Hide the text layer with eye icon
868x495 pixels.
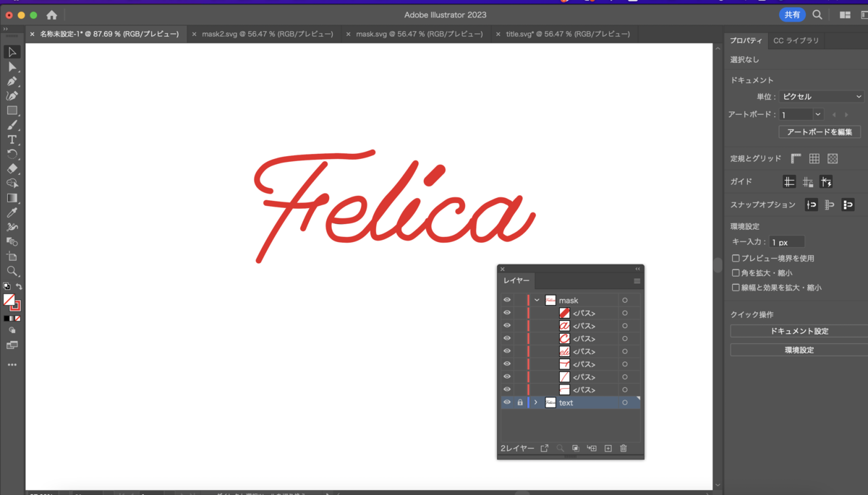click(x=507, y=403)
